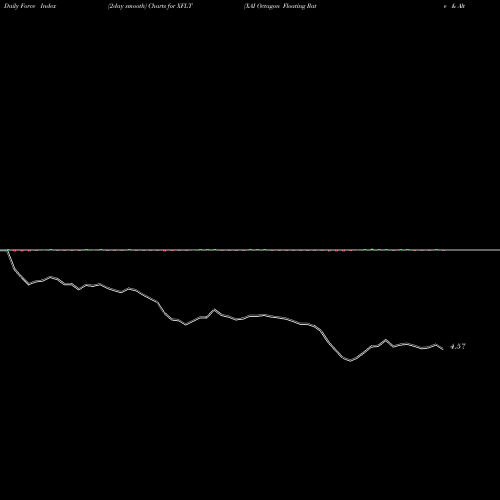Screen dimensions: 500x500
Task: Click the 'Daily Force Index' title text
Action: coord(30,6)
